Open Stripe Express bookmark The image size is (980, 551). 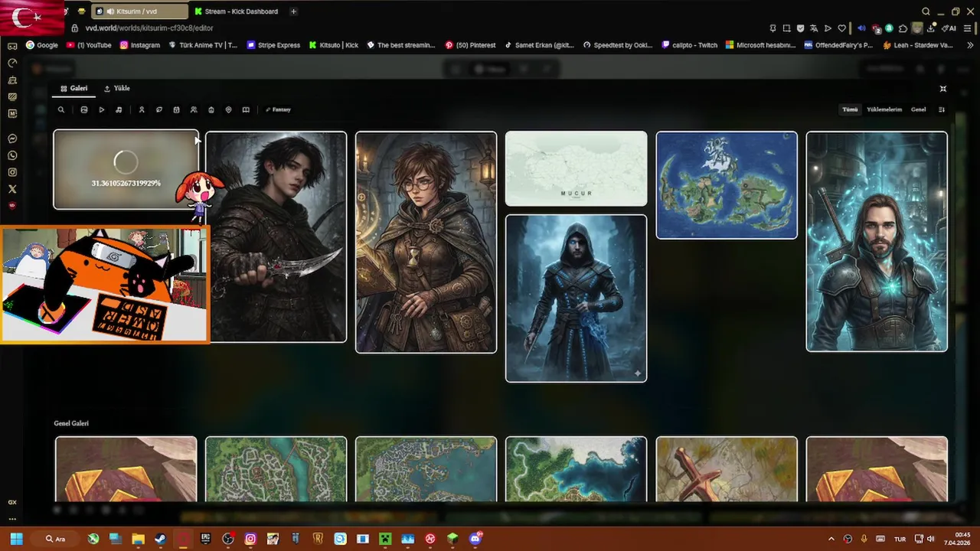[273, 45]
